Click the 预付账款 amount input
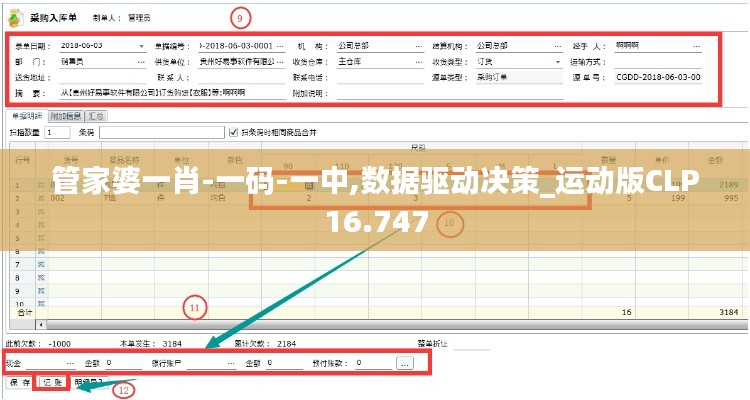This screenshot has width=750, height=400. (x=373, y=364)
